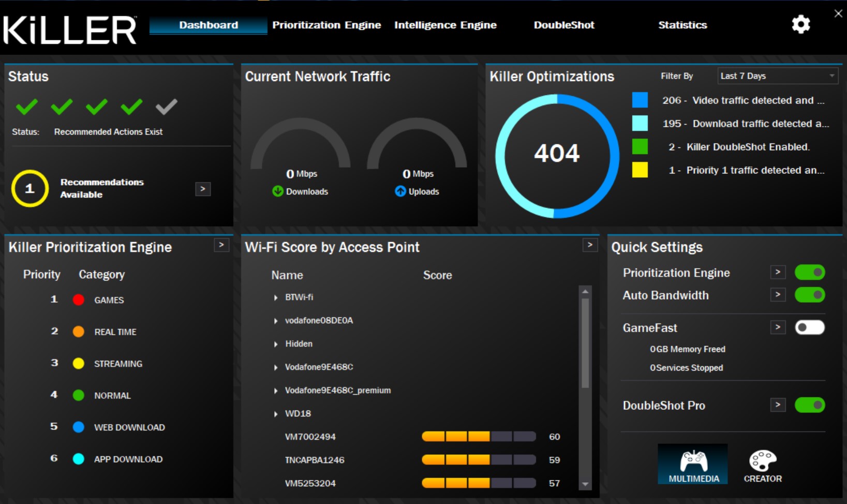Viewport: 847px width, 504px height.
Task: Switch to the Prioritization Engine tab
Action: (x=327, y=24)
